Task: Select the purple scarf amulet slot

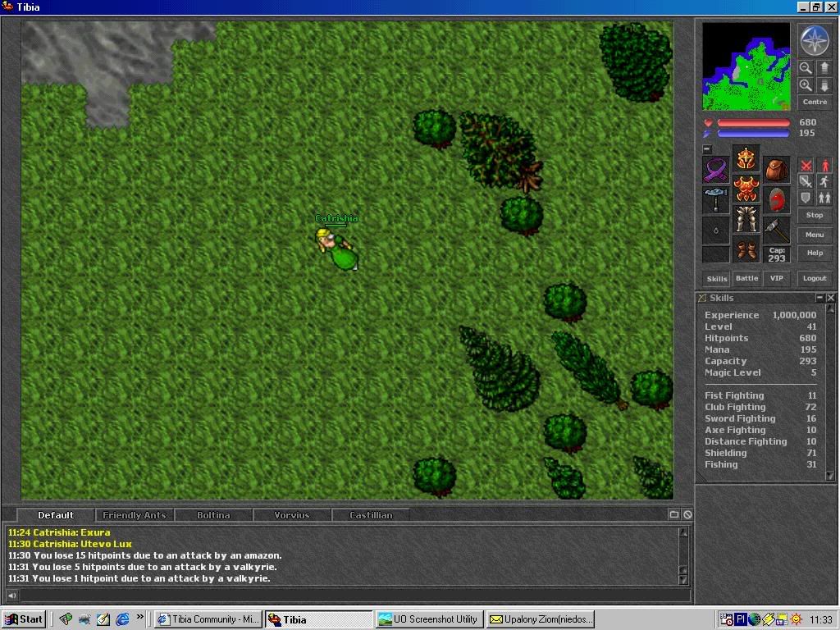Action: [715, 170]
